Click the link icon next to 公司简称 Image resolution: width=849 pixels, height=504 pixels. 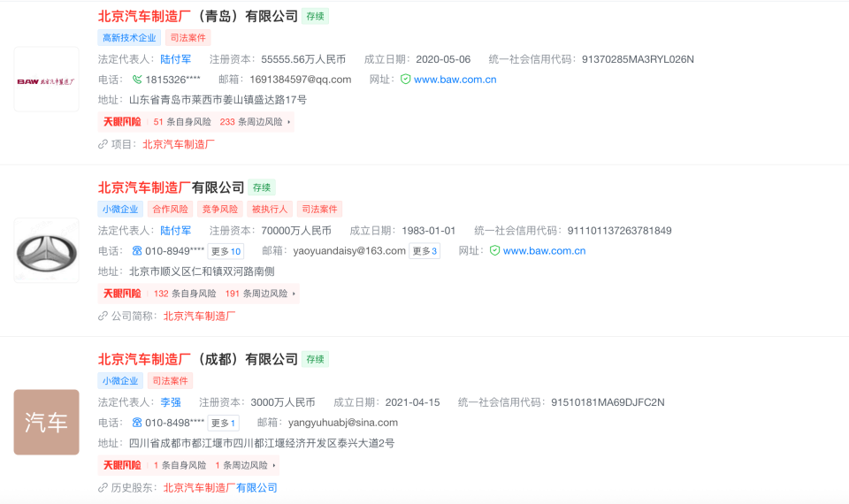click(103, 316)
